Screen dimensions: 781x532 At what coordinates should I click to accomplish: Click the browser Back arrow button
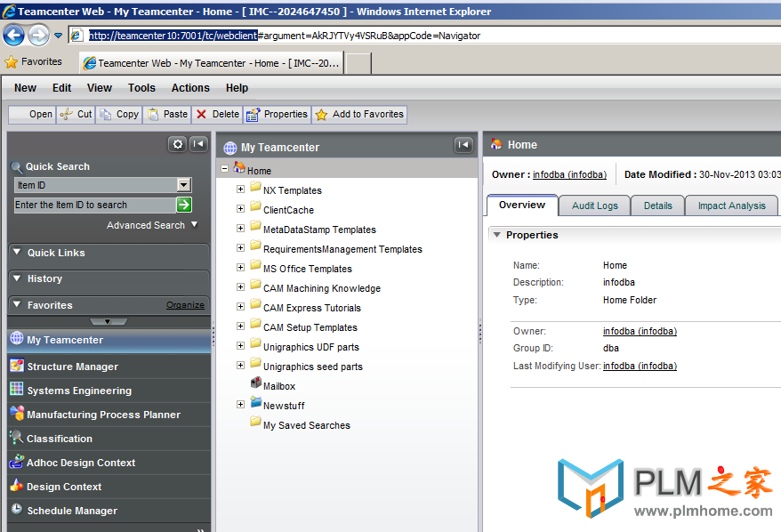tap(13, 36)
